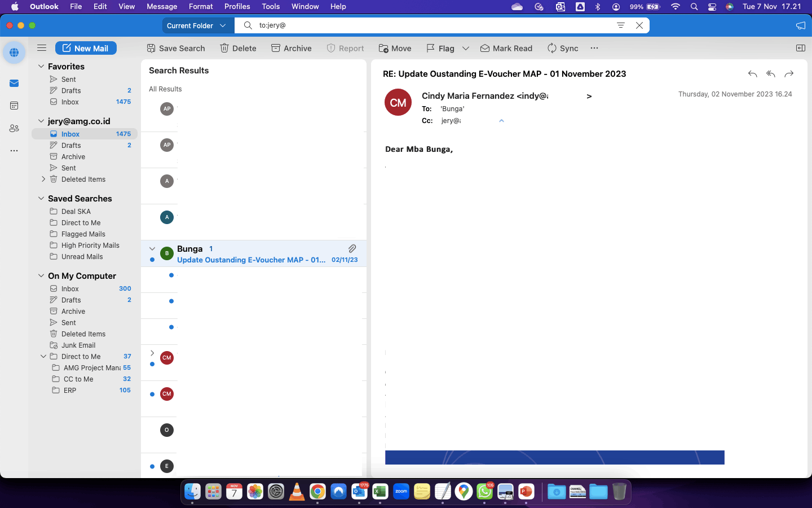Move the message to a folder

(x=395, y=49)
